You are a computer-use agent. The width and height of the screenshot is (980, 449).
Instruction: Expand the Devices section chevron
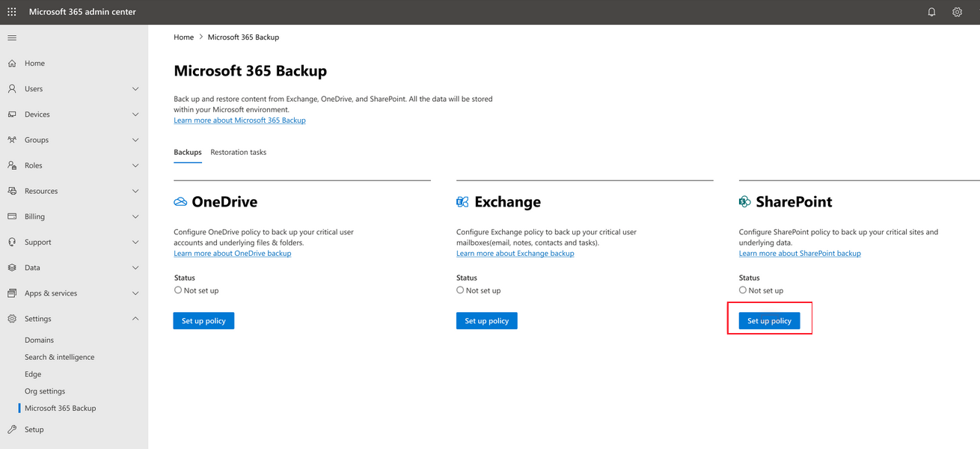(x=135, y=114)
